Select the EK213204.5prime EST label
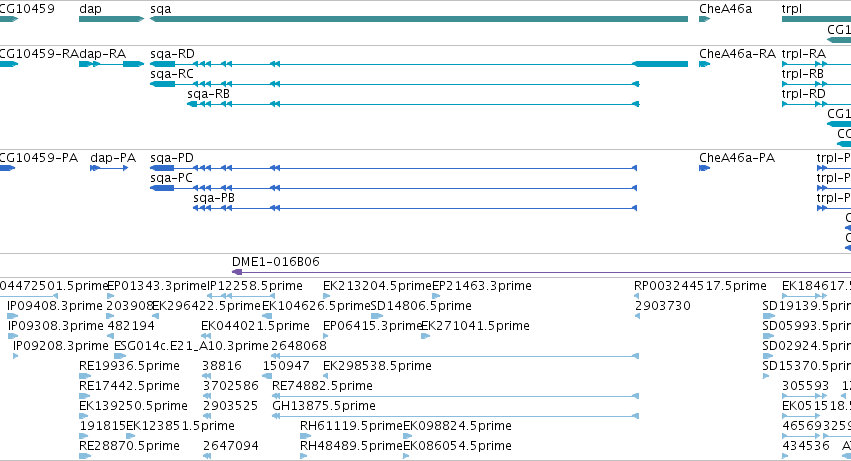The width and height of the screenshot is (851, 461). (377, 286)
